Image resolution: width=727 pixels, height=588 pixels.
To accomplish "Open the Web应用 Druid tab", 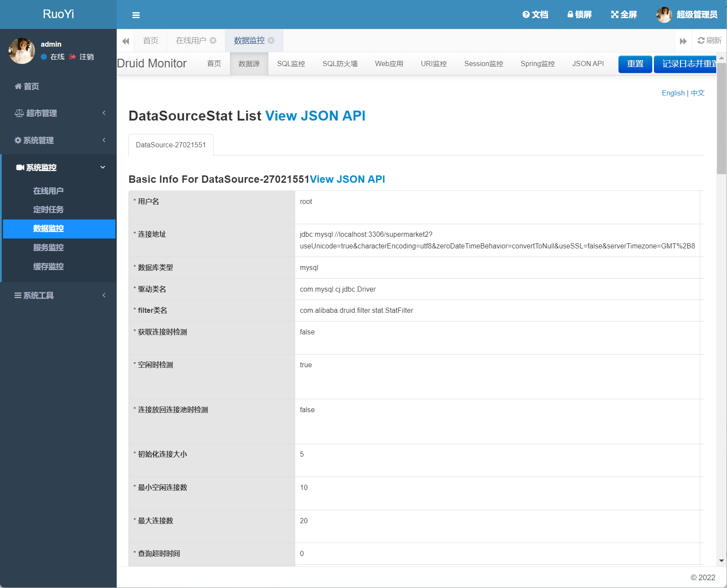I will (389, 64).
